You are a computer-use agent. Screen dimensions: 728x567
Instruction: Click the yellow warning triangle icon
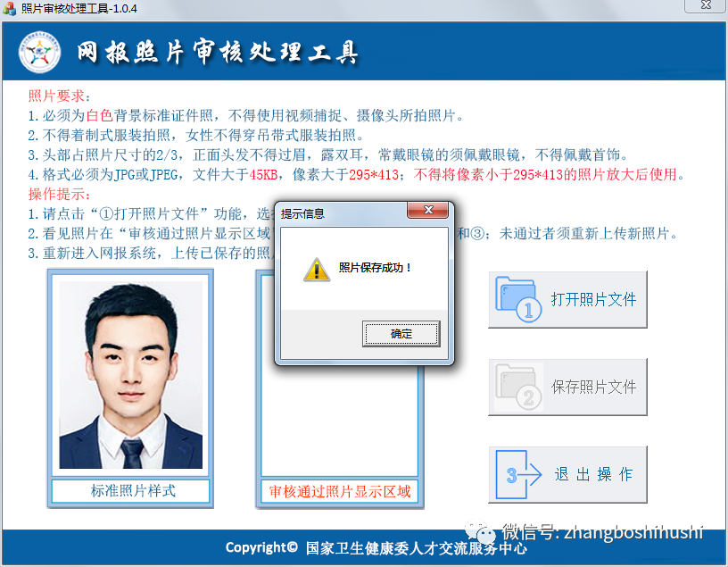316,268
